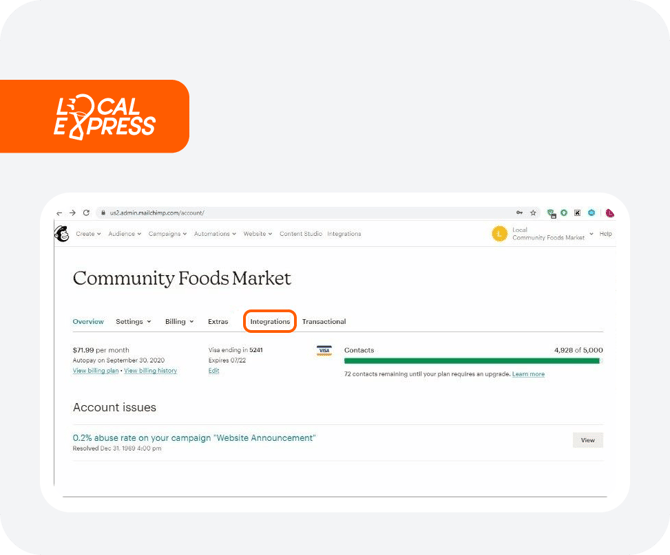Image resolution: width=670 pixels, height=555 pixels.
Task: Open the Extras tab
Action: 218,321
